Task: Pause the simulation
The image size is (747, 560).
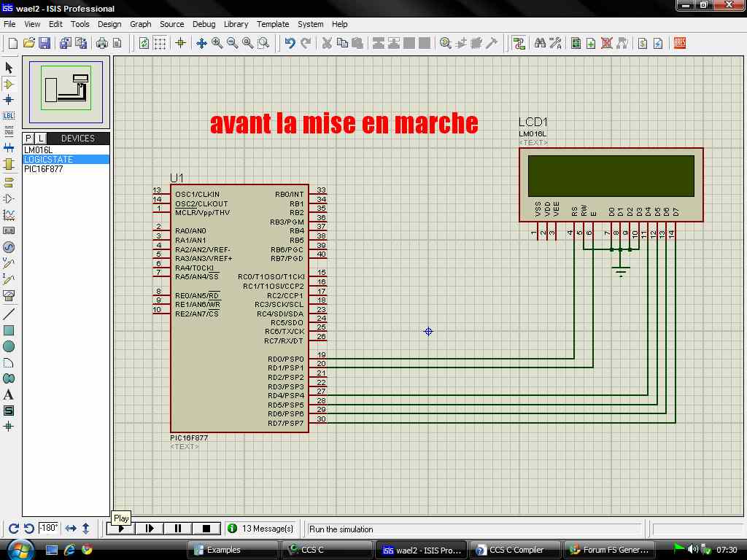Action: click(178, 529)
